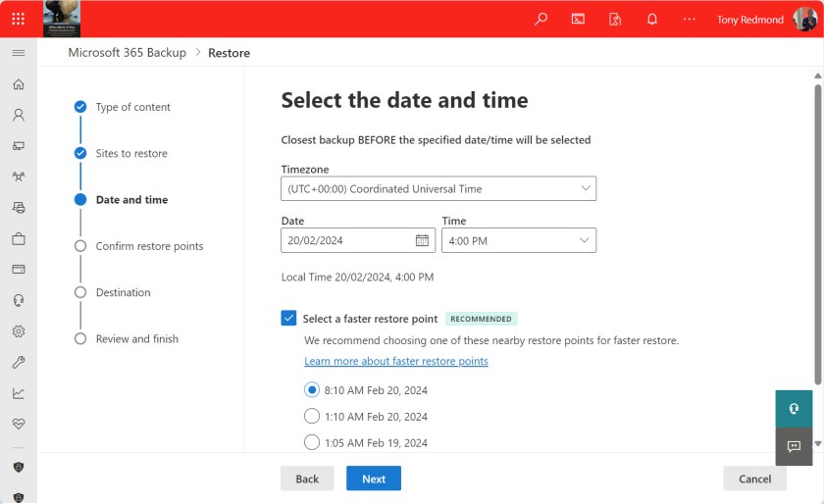
Task: Click Microsoft 365 Backup breadcrumb link
Action: pos(128,53)
